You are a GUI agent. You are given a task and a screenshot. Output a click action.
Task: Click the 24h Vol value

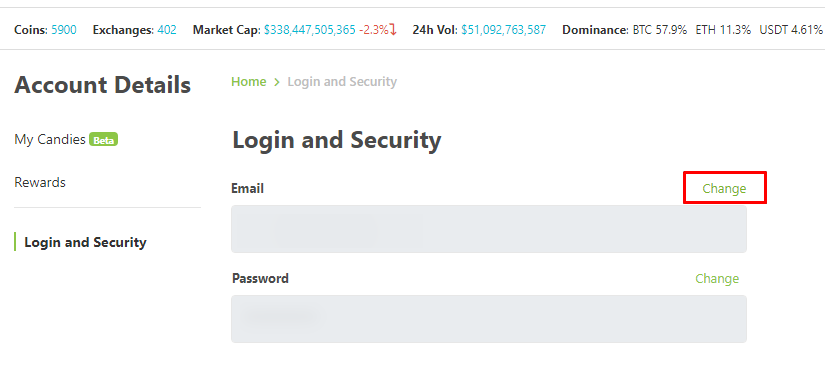coord(504,30)
